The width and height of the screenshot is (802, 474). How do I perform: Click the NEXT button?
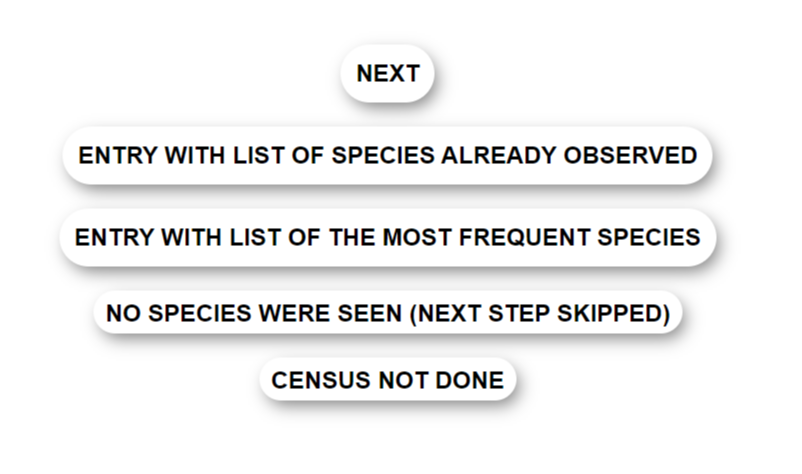(x=387, y=74)
